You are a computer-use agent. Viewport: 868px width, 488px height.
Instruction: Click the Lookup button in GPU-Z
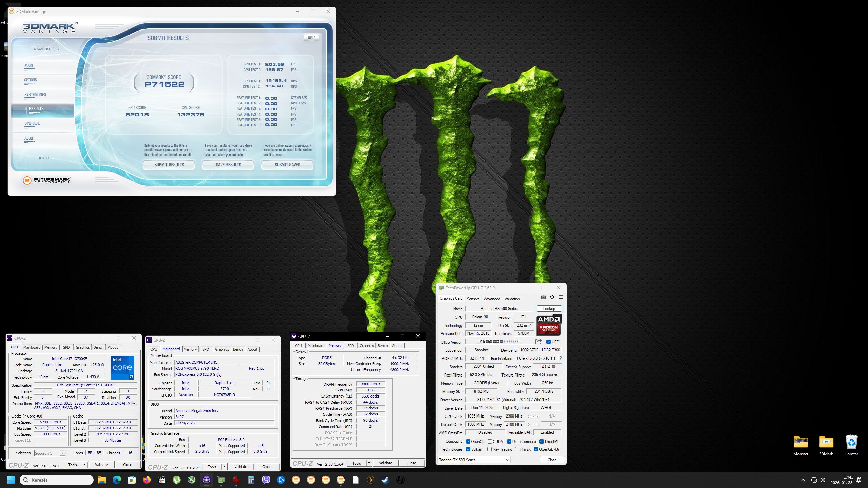(549, 309)
